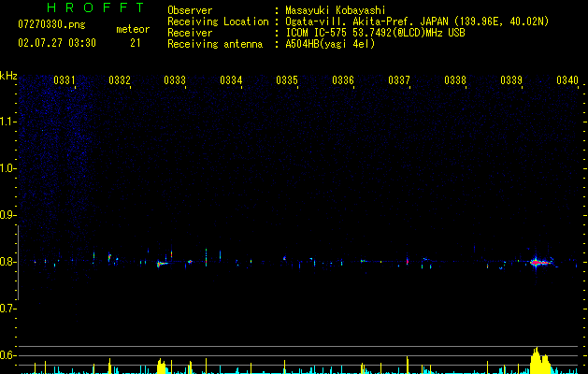
Task: Click the 0.6 kHz axis label
Action: click(7, 355)
